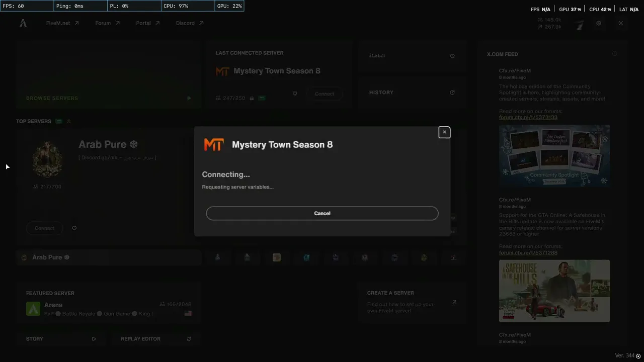Open the Forum link in the top bar

(x=108, y=23)
